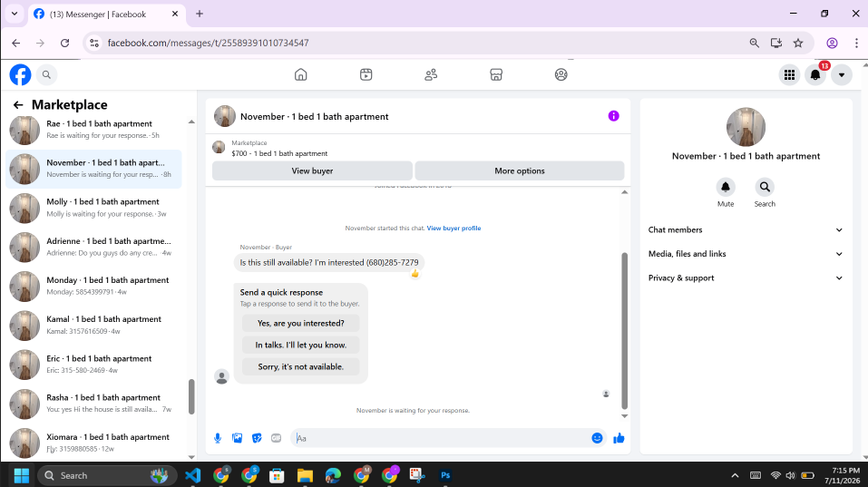The height and width of the screenshot is (487, 868).
Task: Click the thumbs-up reaction on November's message
Action: tap(414, 273)
